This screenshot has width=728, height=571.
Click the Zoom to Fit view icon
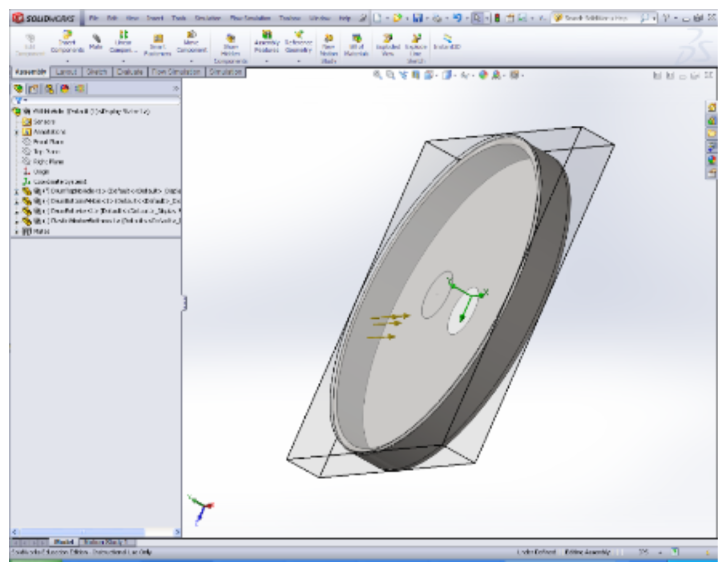coord(377,75)
